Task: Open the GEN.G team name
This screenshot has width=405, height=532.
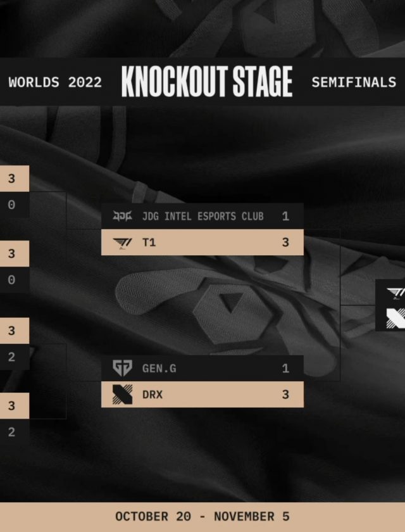Action: [159, 368]
